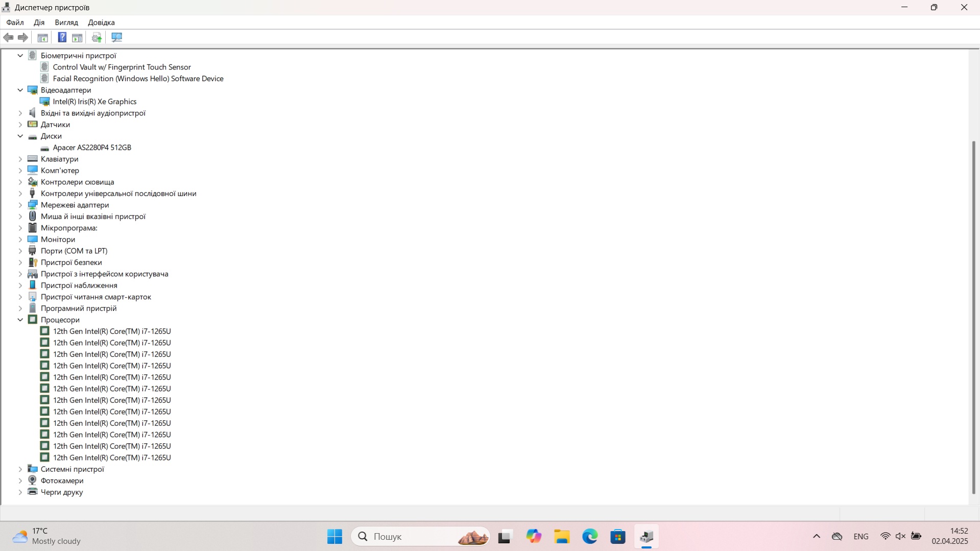Click the Forward arrow toolbar icon

(x=23, y=37)
